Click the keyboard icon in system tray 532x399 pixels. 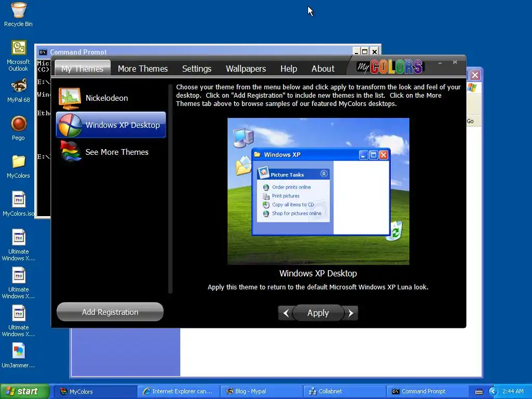[x=478, y=392]
